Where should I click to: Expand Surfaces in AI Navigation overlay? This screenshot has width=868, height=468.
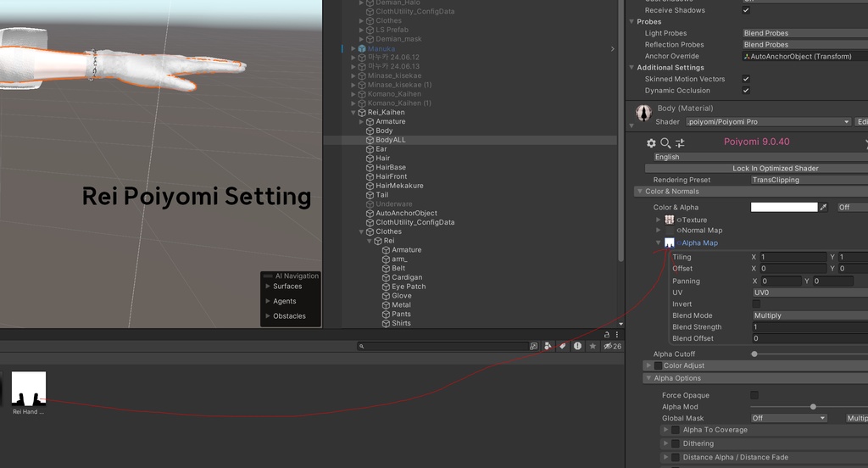tap(267, 287)
